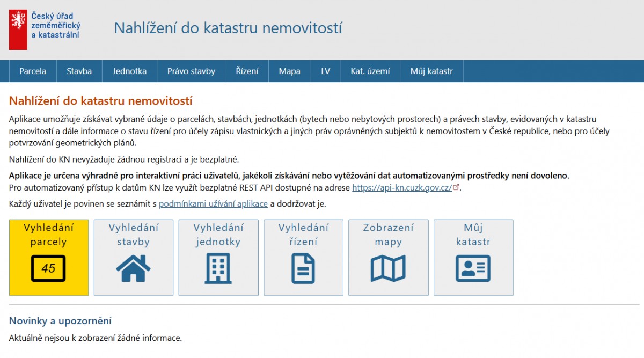Select LV in the navigation bar
The height and width of the screenshot is (358, 644).
point(326,71)
